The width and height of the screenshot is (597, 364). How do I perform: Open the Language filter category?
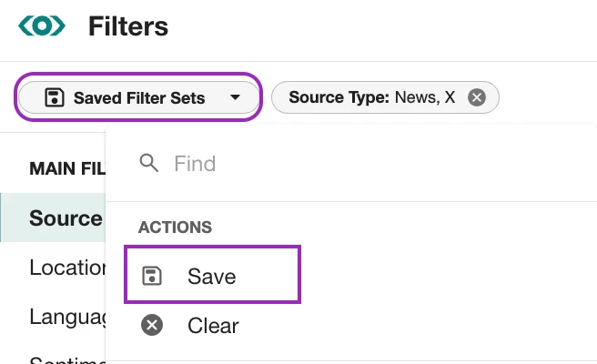[x=68, y=317]
